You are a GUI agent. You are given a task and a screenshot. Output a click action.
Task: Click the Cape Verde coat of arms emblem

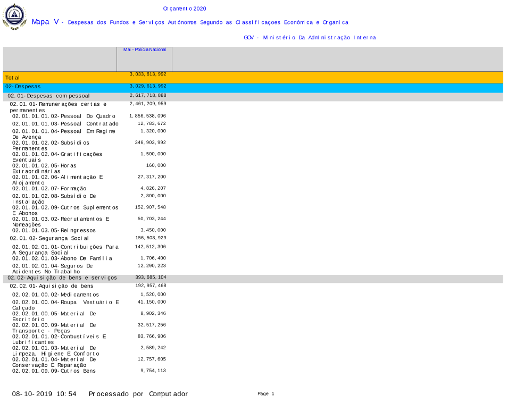pos(14,16)
